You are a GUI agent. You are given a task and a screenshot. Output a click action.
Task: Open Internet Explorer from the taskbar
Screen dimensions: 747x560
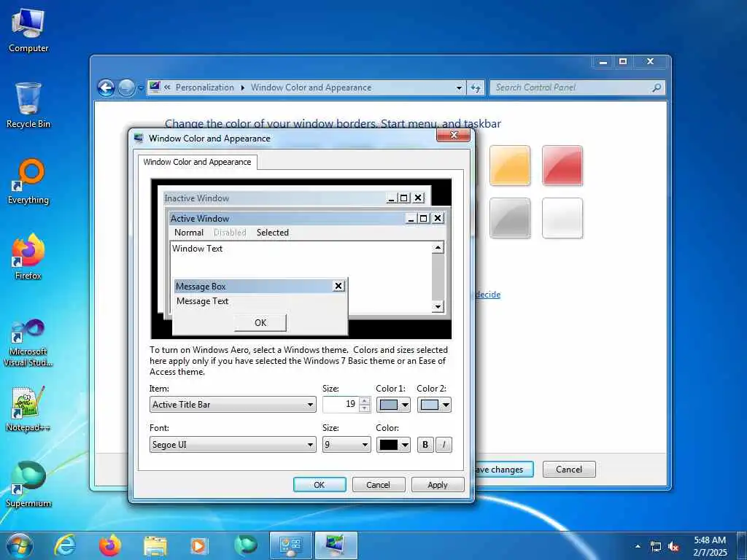point(65,545)
